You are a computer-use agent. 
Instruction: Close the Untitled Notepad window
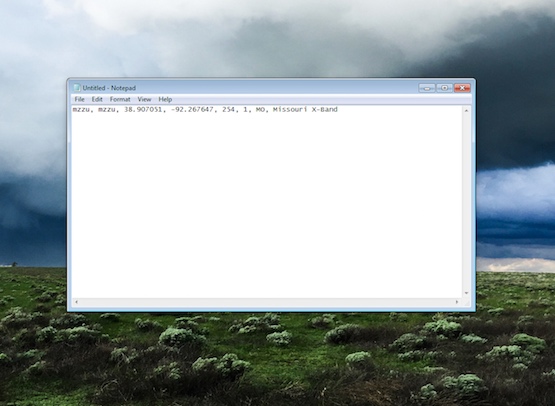(x=462, y=88)
